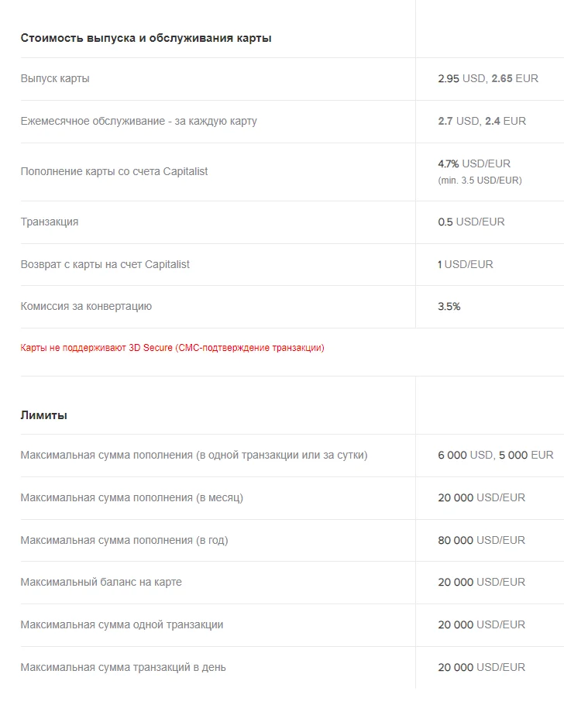This screenshot has width=588, height=705.
Task: Click the 'Комиссия за конвертацию' row
Action: (x=292, y=307)
